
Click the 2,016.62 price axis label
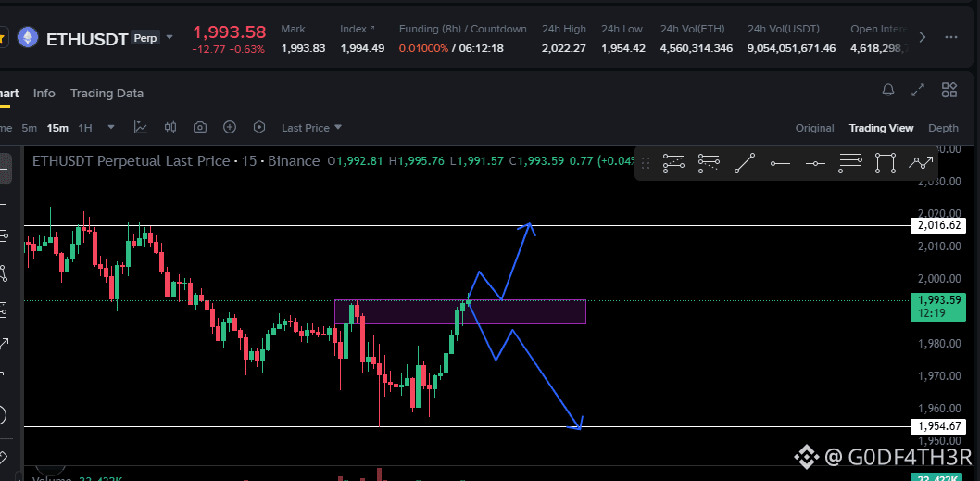pyautogui.click(x=938, y=226)
